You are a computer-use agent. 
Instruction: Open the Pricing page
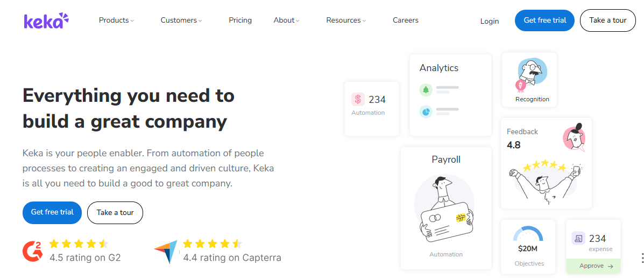point(240,20)
